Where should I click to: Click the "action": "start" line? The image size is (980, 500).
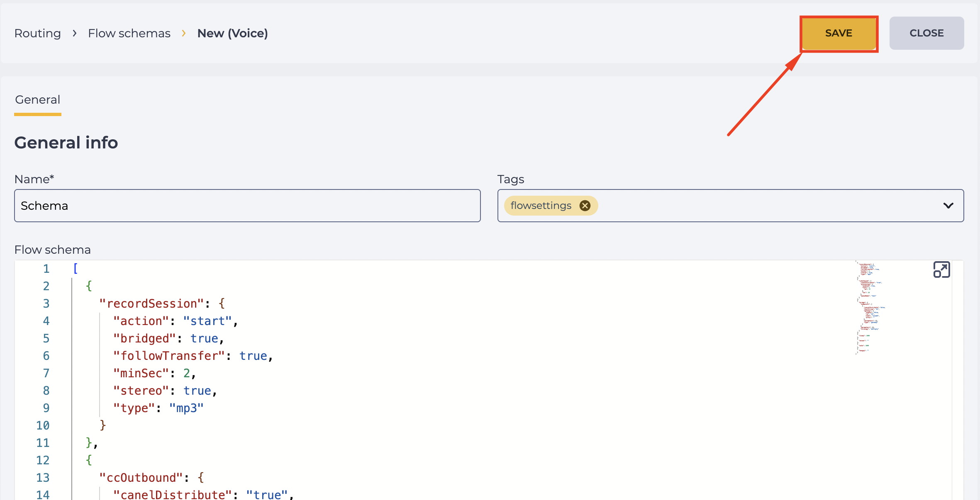pos(175,321)
